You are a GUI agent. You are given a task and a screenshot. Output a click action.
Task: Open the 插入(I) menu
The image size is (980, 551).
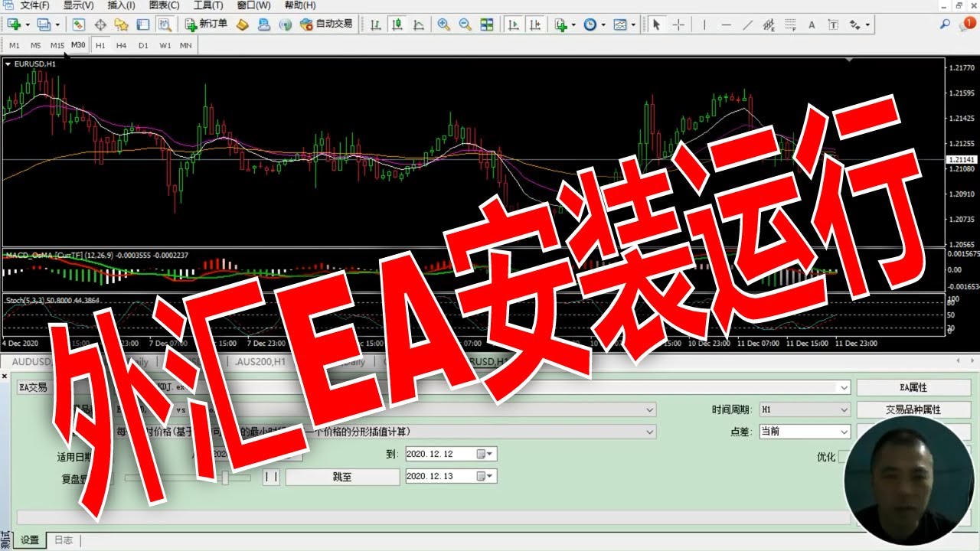click(122, 5)
